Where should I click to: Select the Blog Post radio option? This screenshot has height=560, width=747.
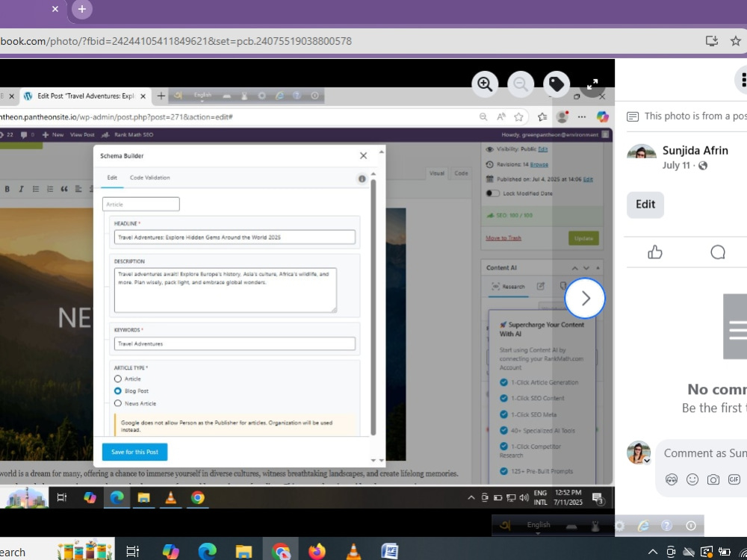point(118,391)
